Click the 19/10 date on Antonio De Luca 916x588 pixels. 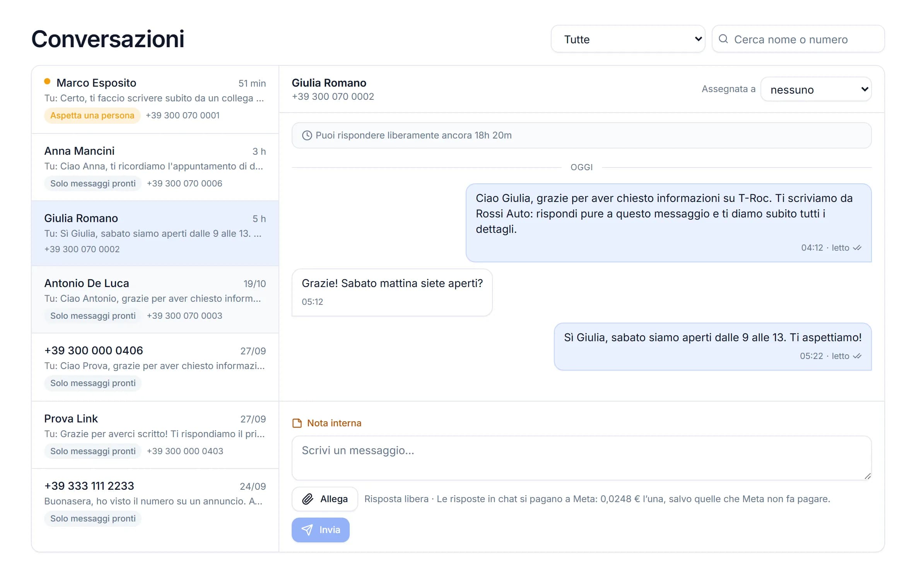pyautogui.click(x=255, y=284)
